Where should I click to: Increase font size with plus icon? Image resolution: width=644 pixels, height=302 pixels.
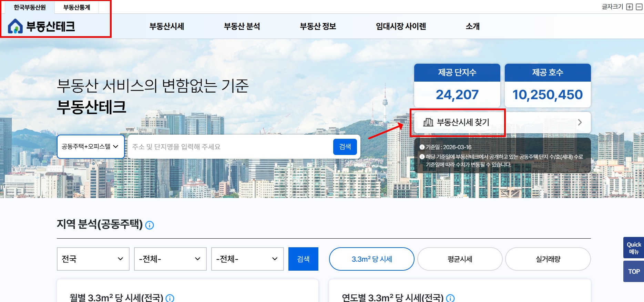click(x=630, y=7)
